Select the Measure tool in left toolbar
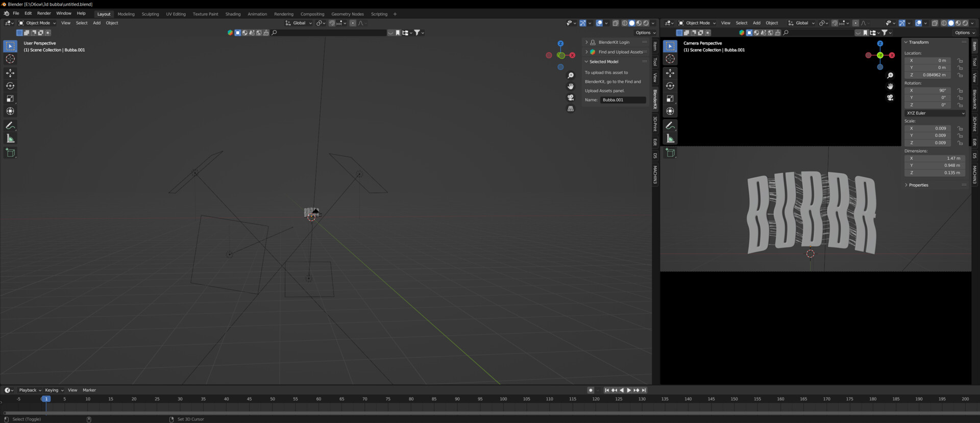Screen dimensions: 980x423 click(x=10, y=139)
